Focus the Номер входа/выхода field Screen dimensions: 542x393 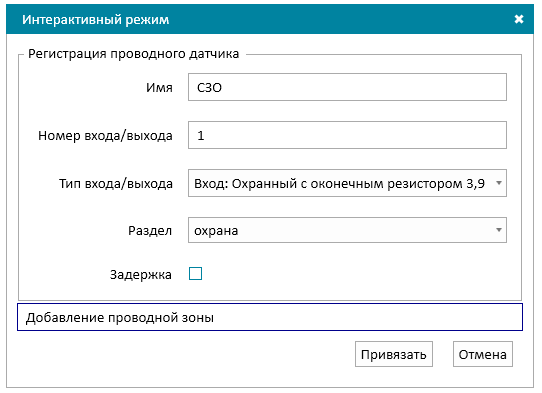(x=347, y=135)
